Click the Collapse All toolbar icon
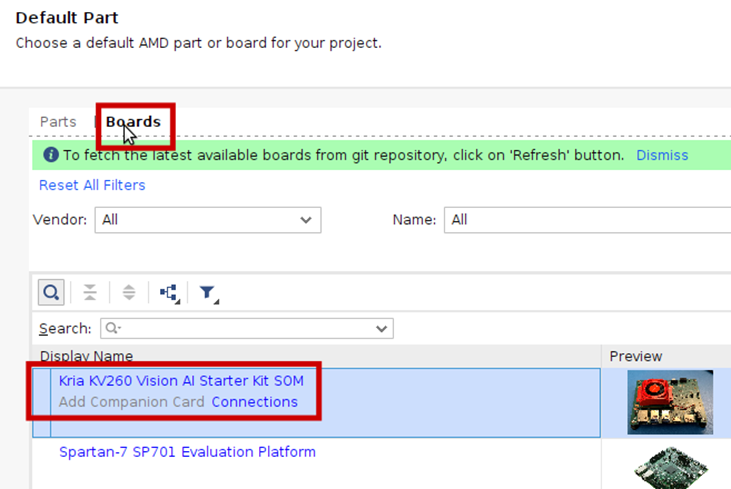 pos(90,292)
